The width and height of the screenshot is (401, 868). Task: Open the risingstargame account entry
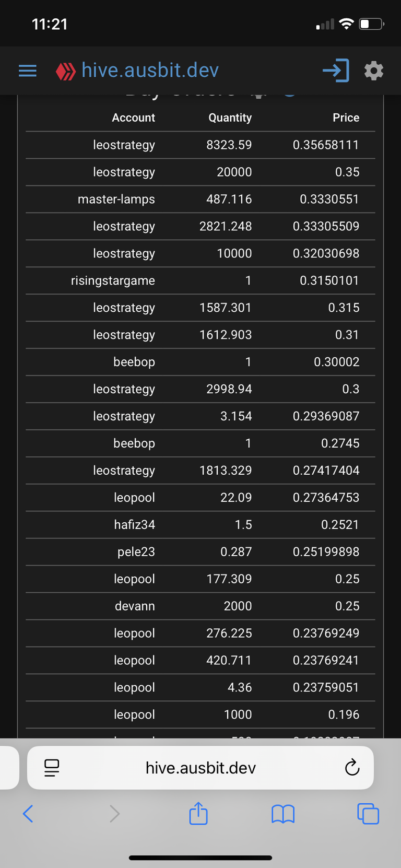click(113, 280)
